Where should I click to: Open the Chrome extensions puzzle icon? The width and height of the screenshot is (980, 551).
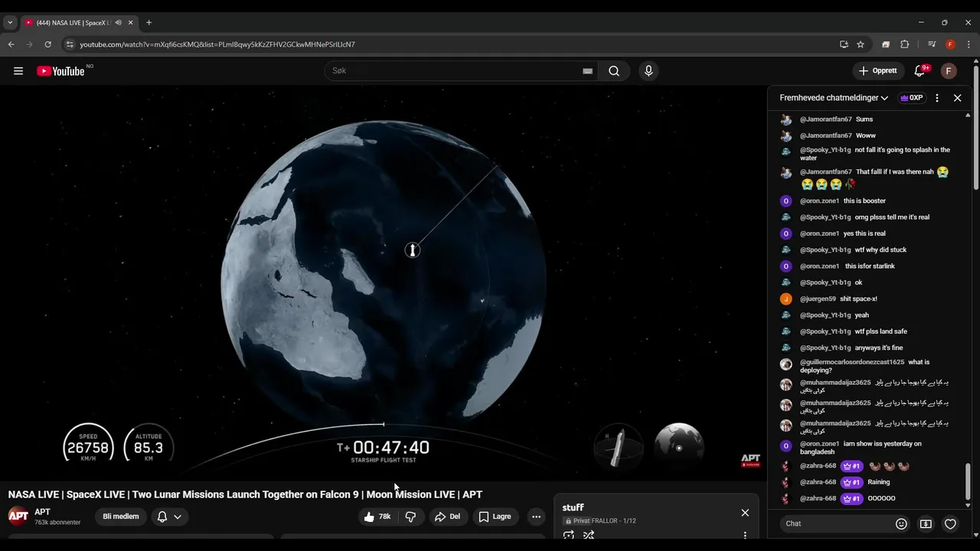tap(904, 44)
